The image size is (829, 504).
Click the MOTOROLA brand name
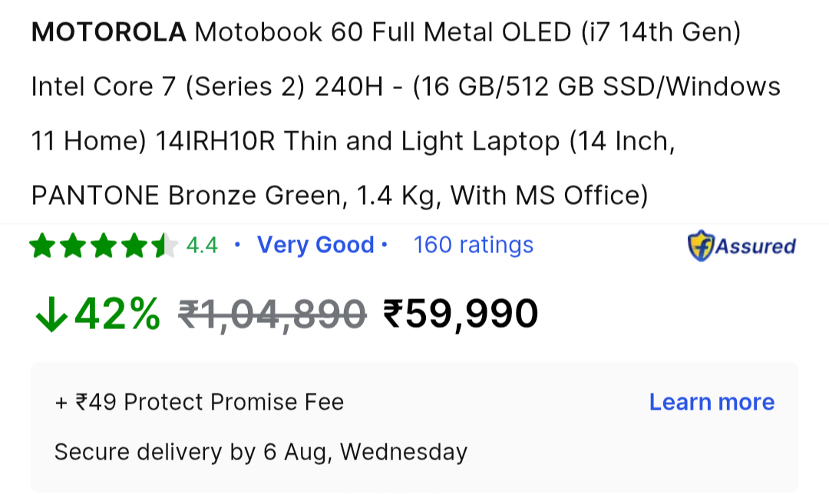[x=107, y=32]
